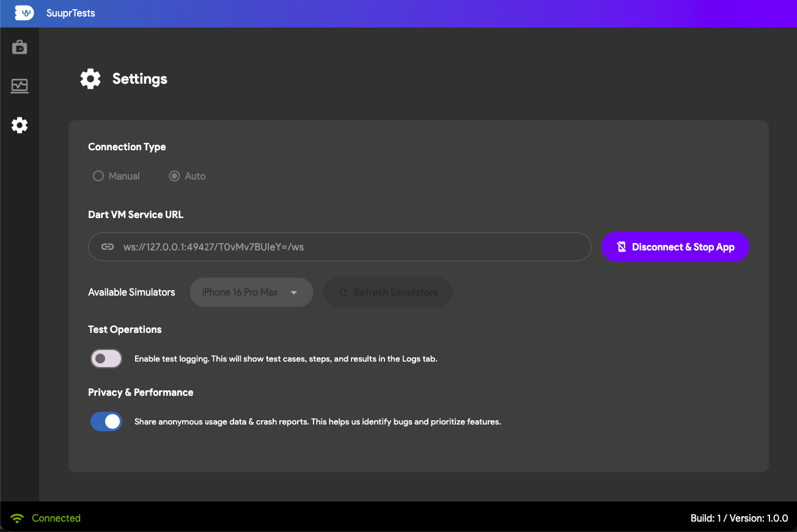Click the wifi connection status icon

coord(17,519)
